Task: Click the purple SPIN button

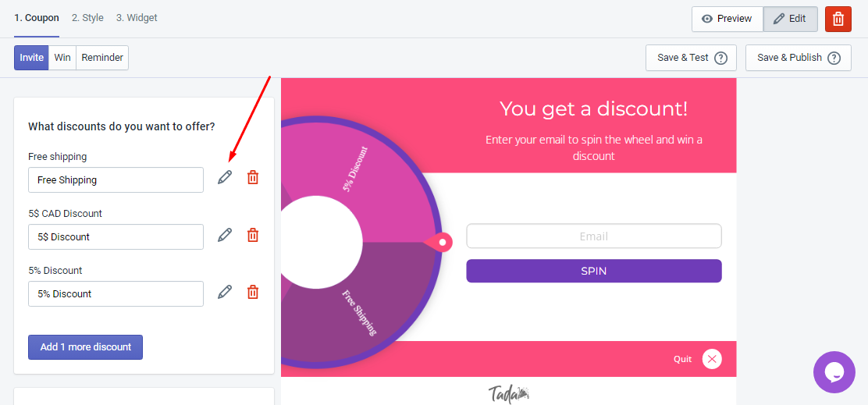Action: [x=594, y=271]
